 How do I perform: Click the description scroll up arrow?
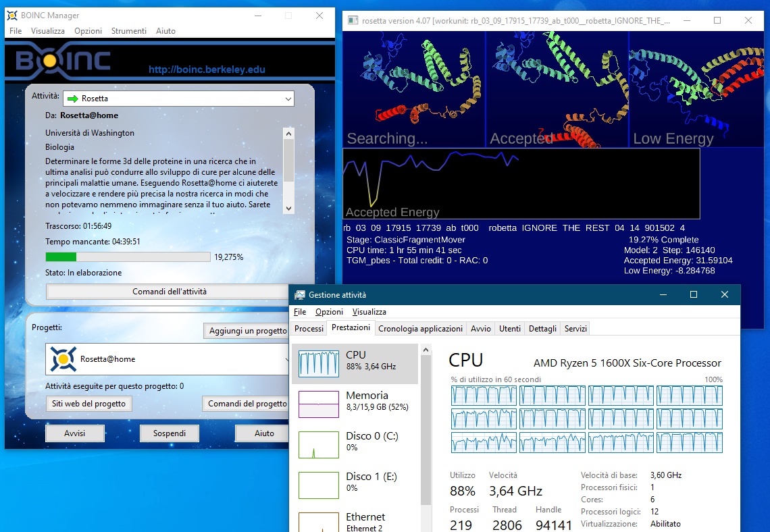tap(289, 134)
